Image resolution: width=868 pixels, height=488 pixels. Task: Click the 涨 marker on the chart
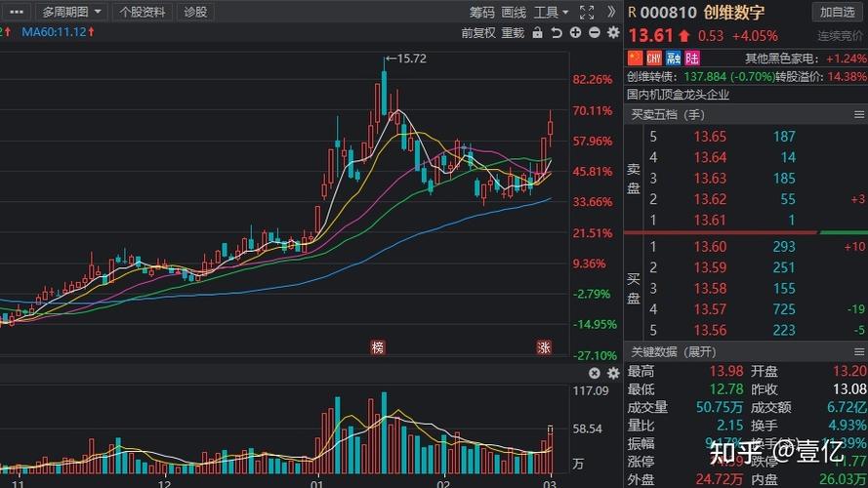point(544,347)
